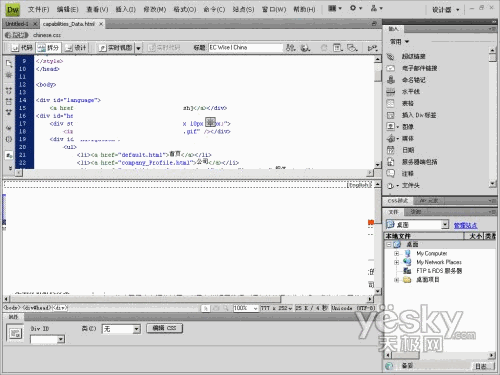Select the Split view button

48,48
